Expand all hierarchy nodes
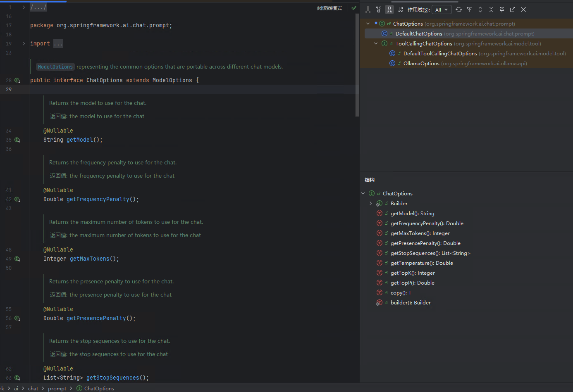 click(480, 10)
